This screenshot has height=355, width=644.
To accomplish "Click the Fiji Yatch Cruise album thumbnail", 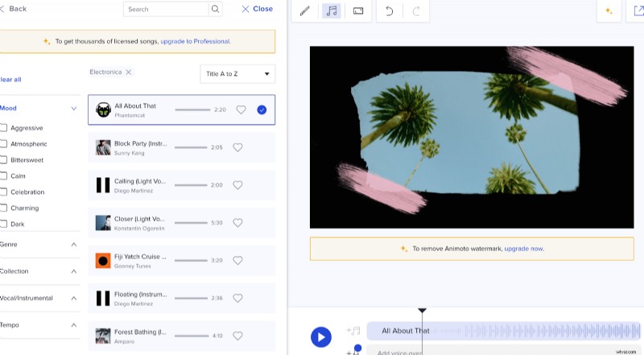I will [103, 261].
